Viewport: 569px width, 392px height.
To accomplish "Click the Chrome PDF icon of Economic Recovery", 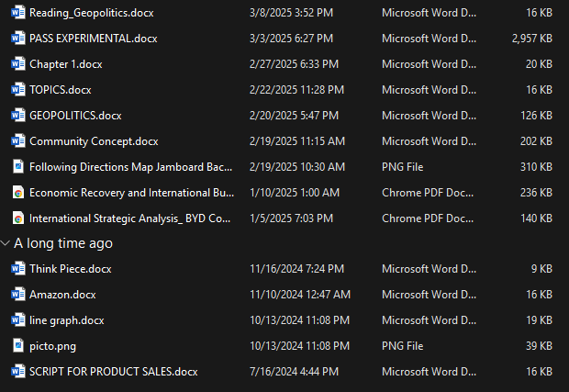I will (18, 193).
